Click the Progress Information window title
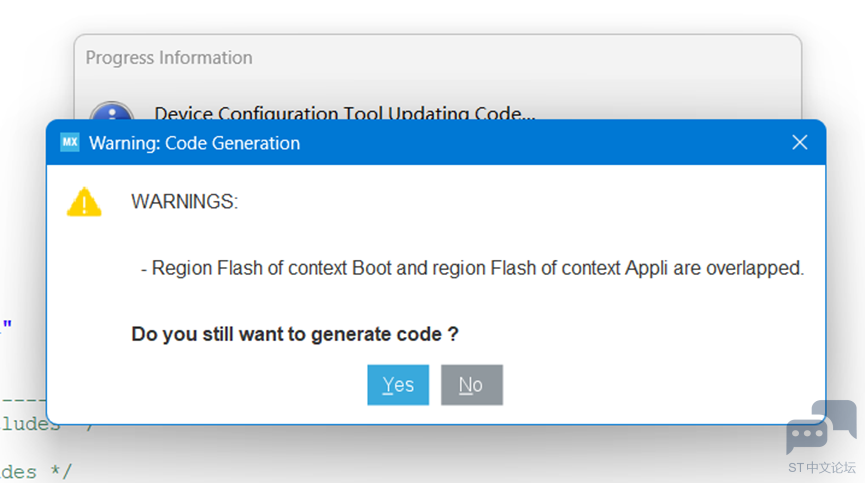865x483 pixels. click(169, 57)
